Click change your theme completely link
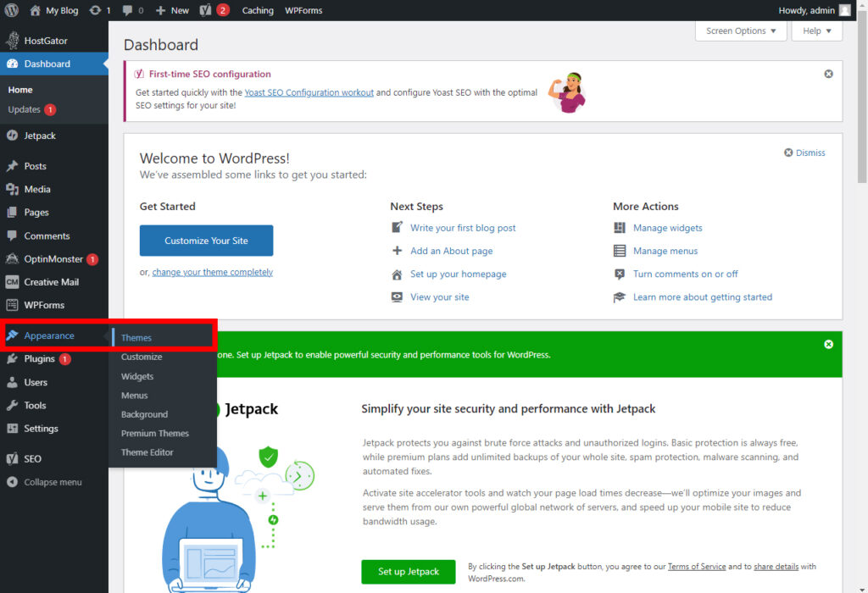This screenshot has height=593, width=868. (x=213, y=272)
